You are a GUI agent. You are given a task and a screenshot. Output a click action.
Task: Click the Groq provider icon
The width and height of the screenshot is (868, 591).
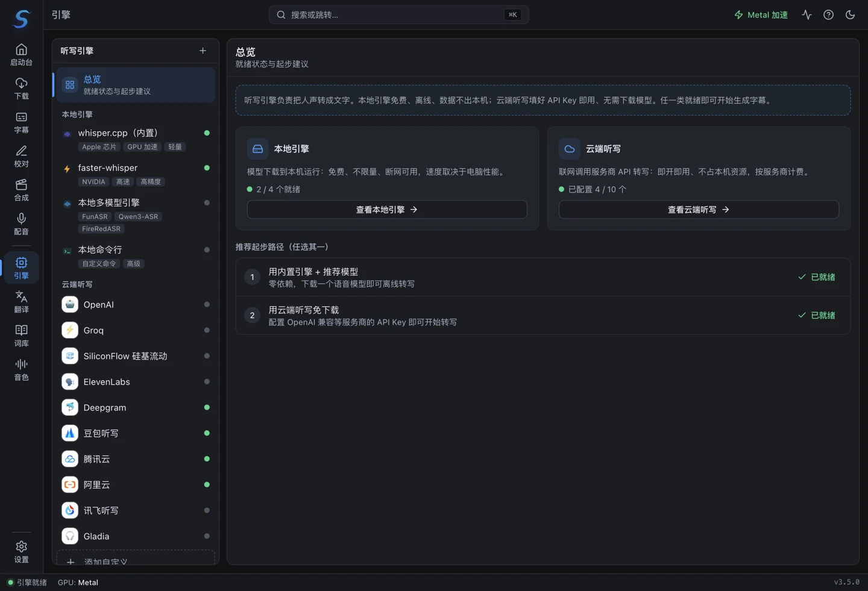[70, 330]
